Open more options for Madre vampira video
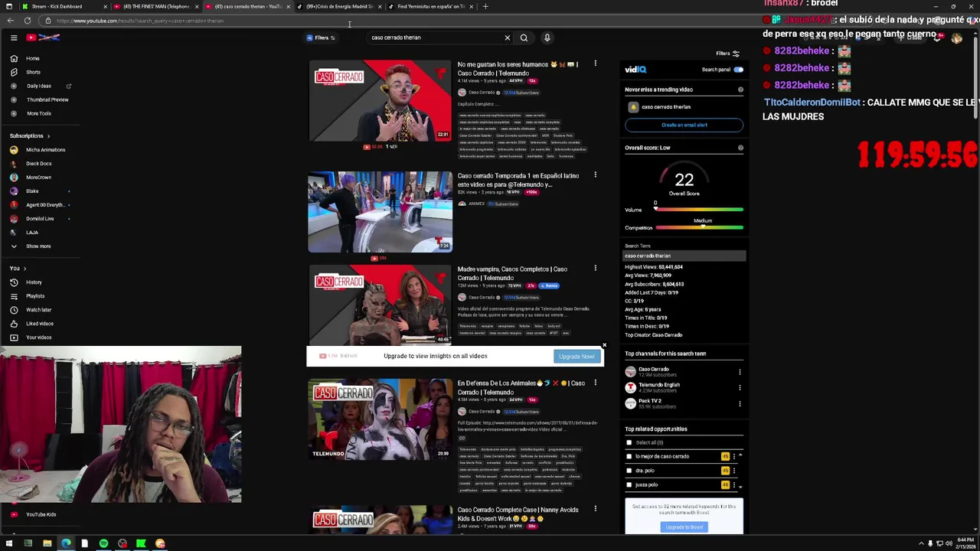The image size is (980, 551). (595, 268)
